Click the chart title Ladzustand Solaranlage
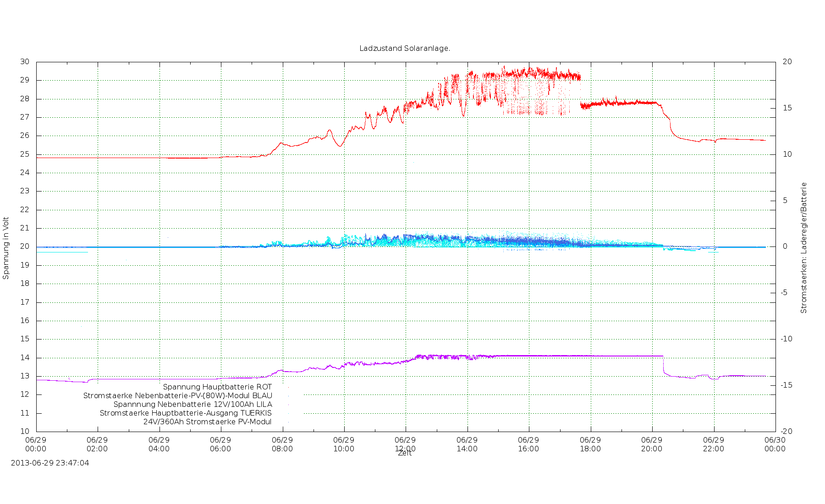 [x=405, y=49]
